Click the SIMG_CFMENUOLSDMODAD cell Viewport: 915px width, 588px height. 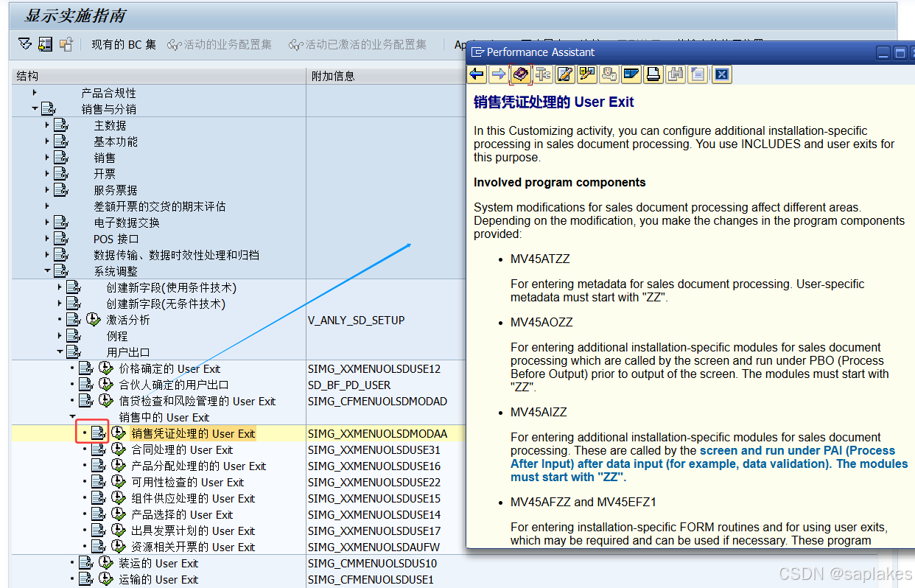[377, 401]
